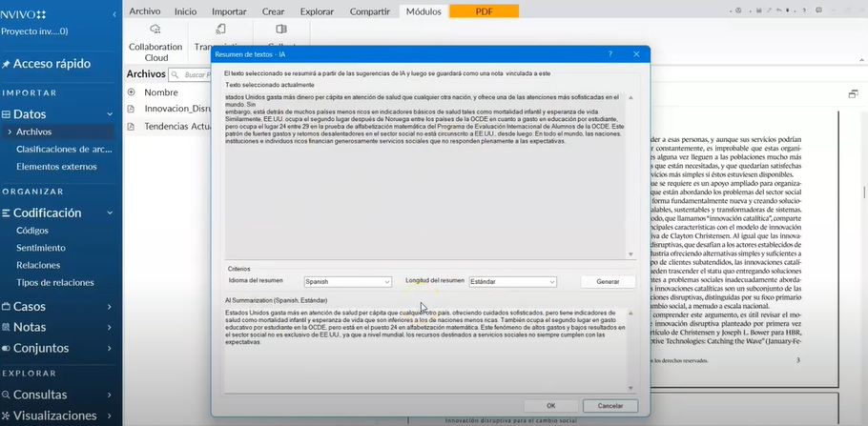The image size is (868, 426).
Task: Click the Generar button
Action: 608,281
